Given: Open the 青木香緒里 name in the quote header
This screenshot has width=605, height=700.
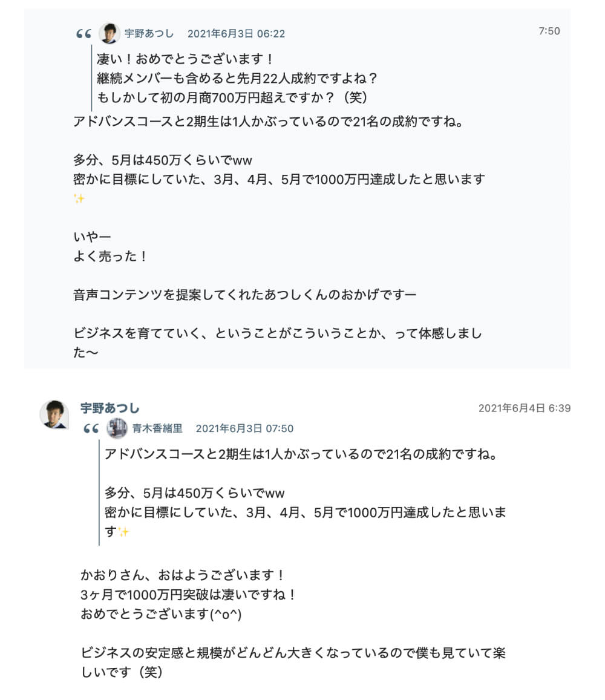Looking at the screenshot, I should pyautogui.click(x=157, y=429).
